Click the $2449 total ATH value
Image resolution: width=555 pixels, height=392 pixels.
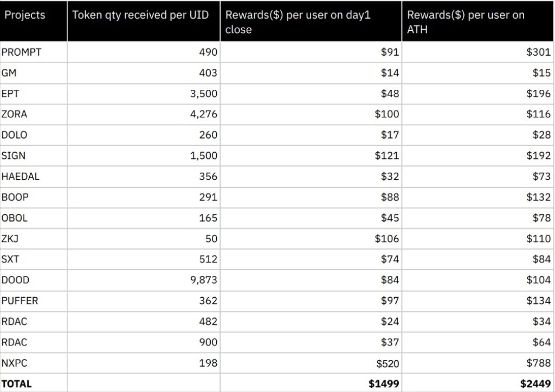pos(535,383)
